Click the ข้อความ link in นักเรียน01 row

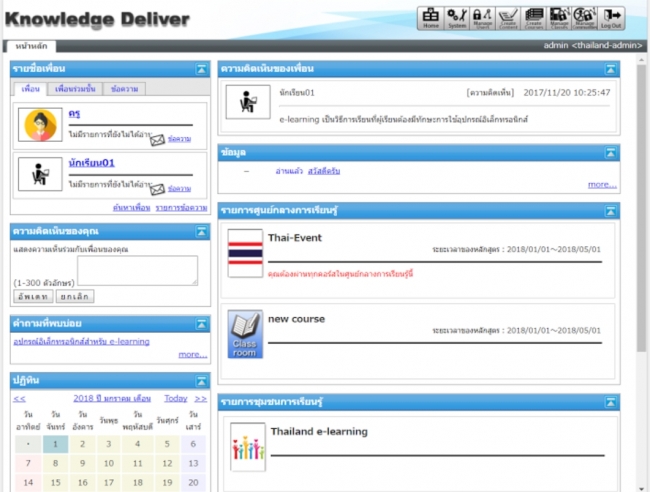179,189
